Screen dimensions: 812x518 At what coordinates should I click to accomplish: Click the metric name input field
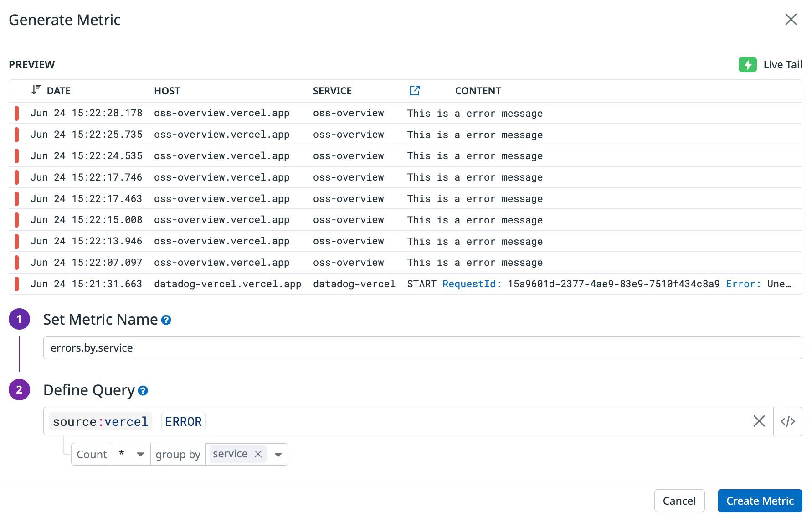coord(422,347)
